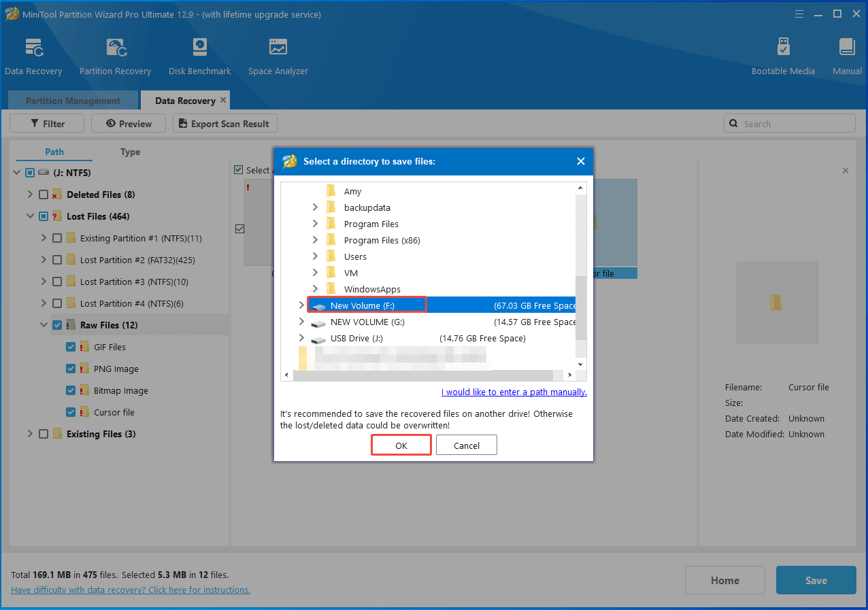Click Export Scan Result

(225, 124)
